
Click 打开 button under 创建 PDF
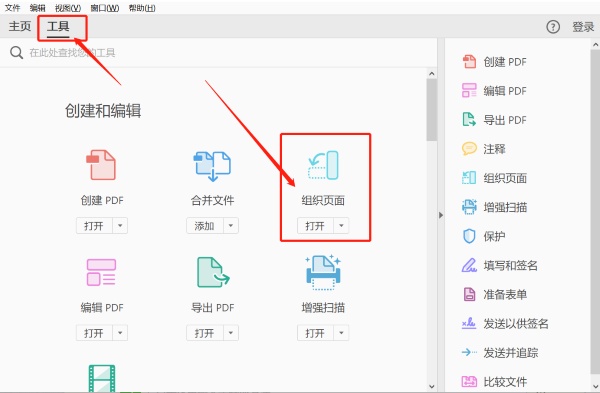click(94, 226)
